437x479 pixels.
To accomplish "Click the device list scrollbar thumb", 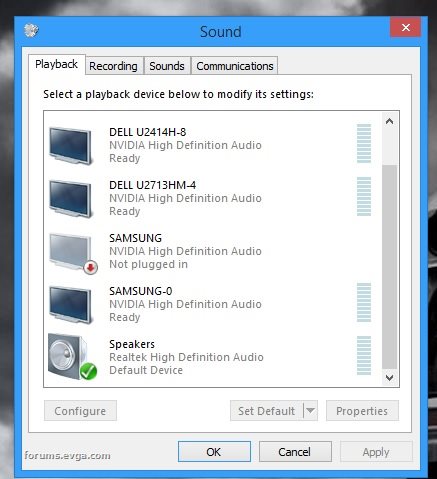I will [x=389, y=267].
